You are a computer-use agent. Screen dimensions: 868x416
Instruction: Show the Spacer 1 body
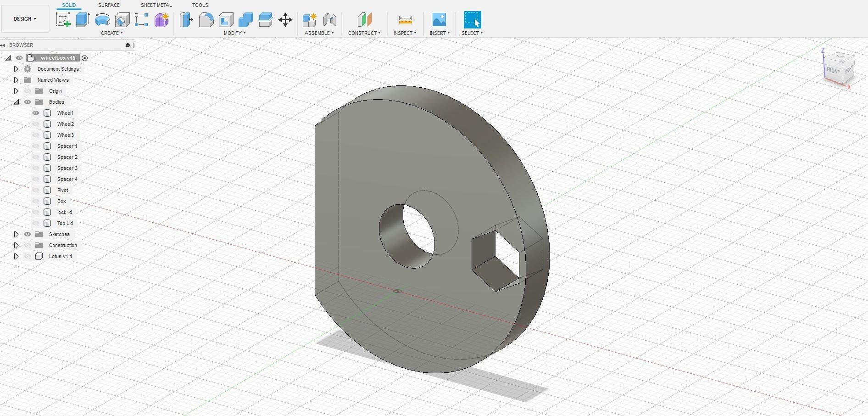coord(36,146)
